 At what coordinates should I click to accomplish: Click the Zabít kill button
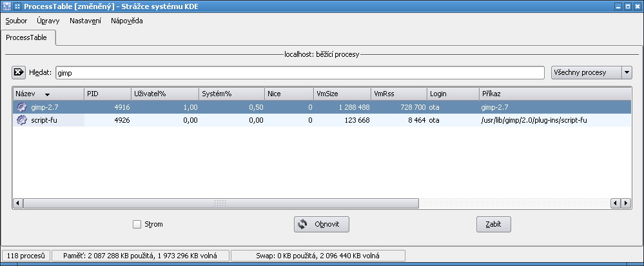(494, 225)
